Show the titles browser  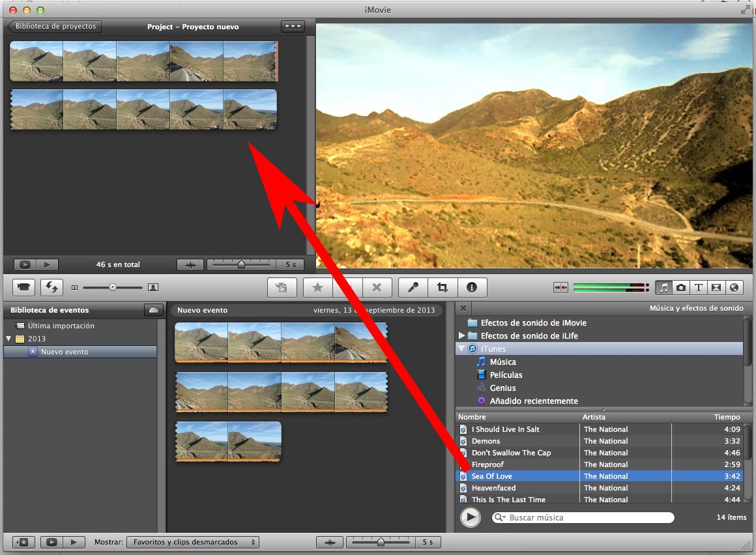pyautogui.click(x=699, y=287)
